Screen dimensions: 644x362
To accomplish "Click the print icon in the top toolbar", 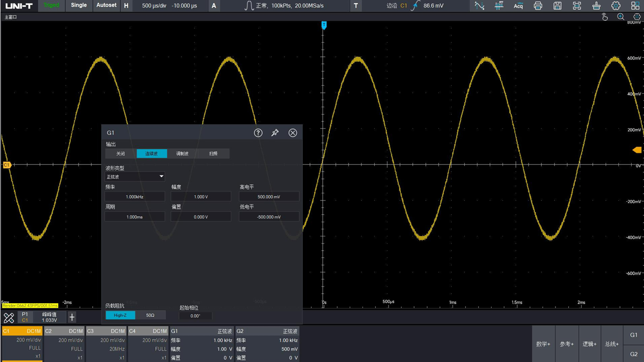I will point(538,6).
